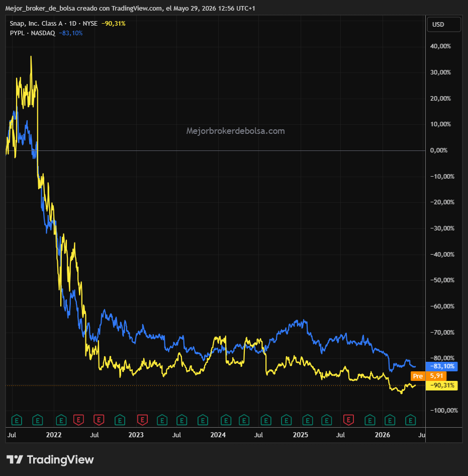Click the green earnings marker for July 2021
The height and width of the screenshot is (476, 468).
(17, 420)
